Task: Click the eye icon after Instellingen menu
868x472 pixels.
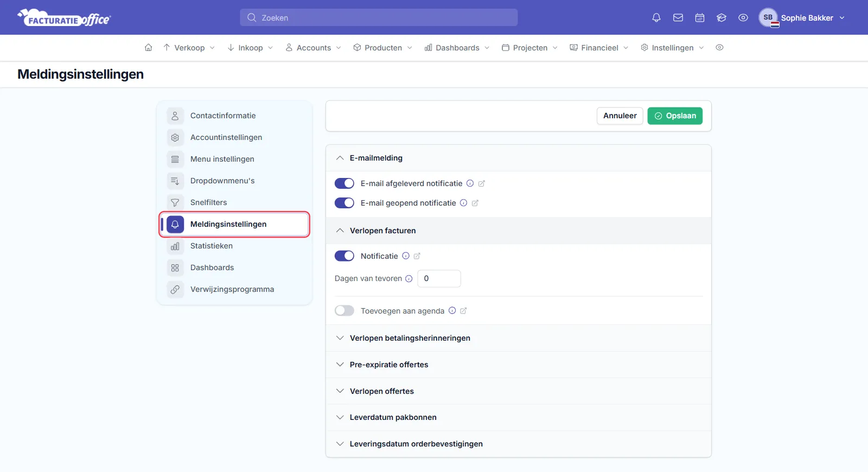Action: [x=719, y=48]
